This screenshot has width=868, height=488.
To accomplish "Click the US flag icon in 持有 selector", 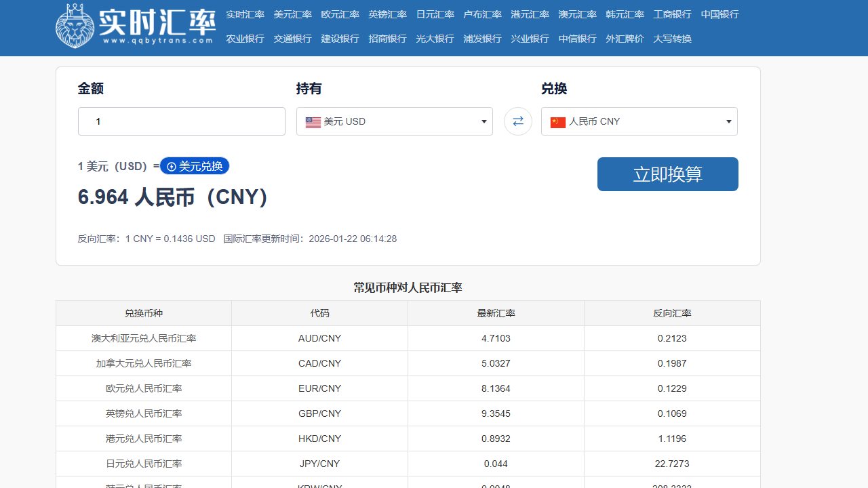I will click(x=313, y=122).
